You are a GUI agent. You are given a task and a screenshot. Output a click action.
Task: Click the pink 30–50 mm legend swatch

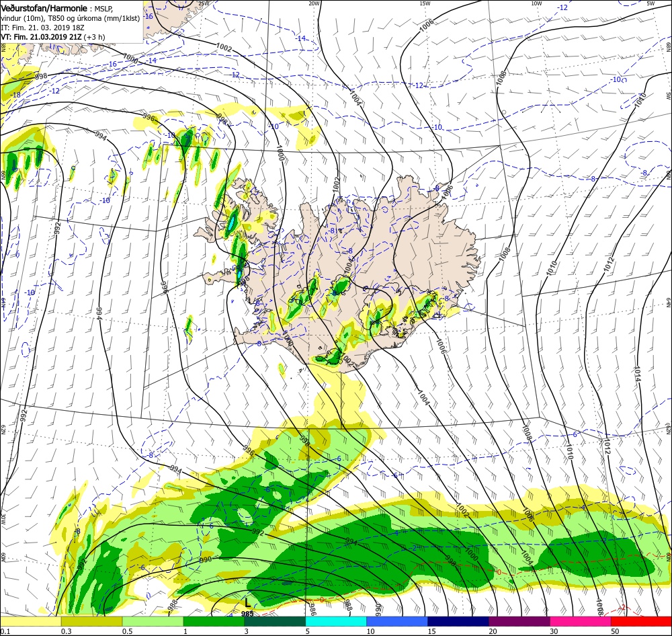(581, 621)
